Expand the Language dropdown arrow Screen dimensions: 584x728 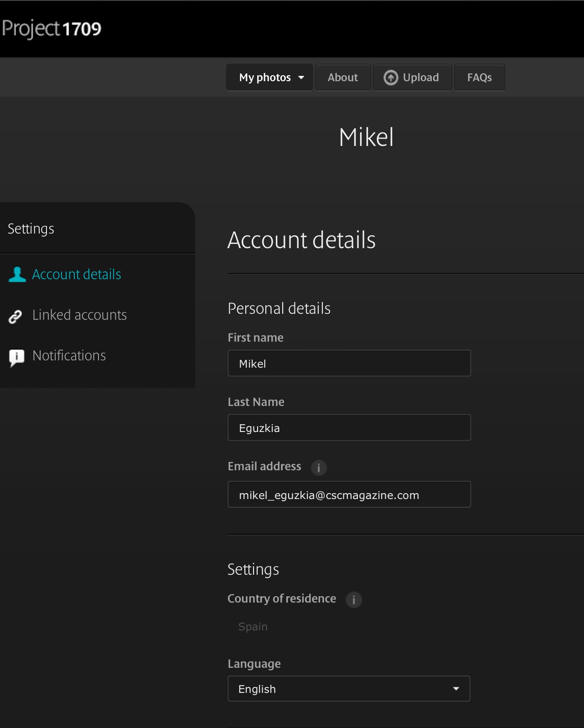pyautogui.click(x=455, y=689)
